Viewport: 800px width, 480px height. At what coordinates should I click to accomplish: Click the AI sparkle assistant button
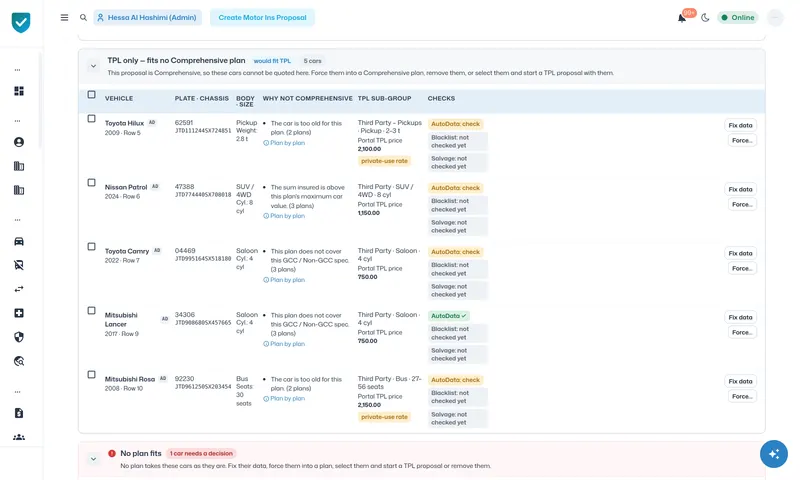coord(773,453)
